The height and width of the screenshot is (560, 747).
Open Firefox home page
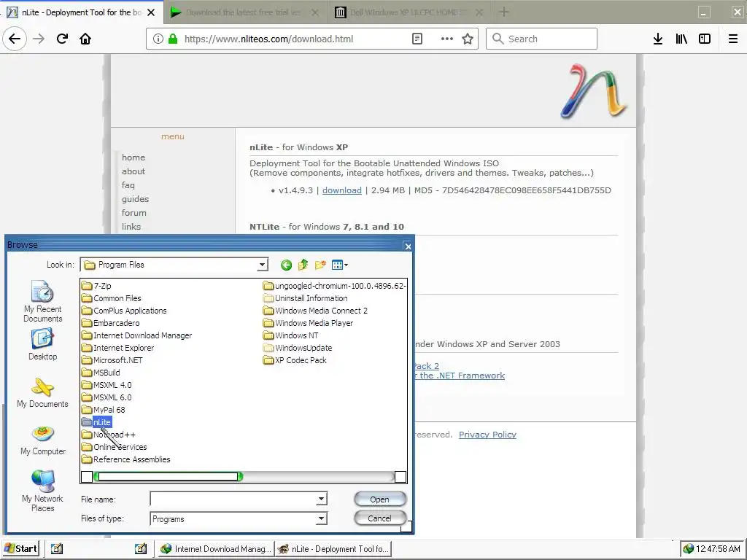pos(85,39)
